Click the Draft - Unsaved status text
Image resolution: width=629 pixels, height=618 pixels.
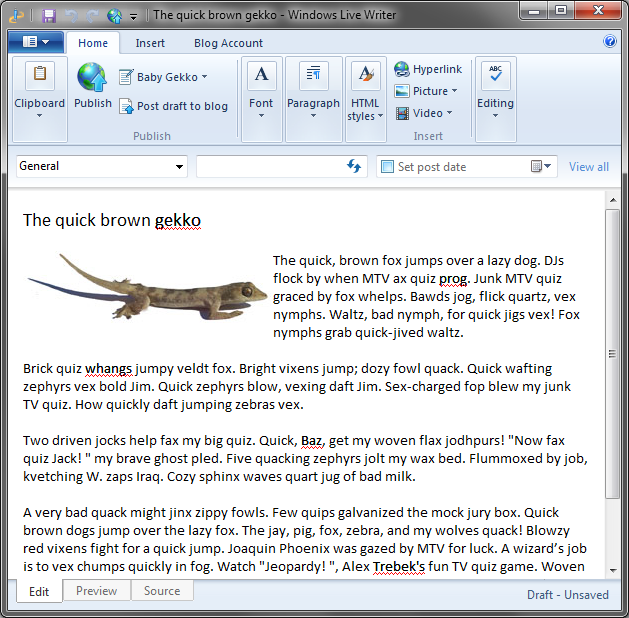pos(568,594)
